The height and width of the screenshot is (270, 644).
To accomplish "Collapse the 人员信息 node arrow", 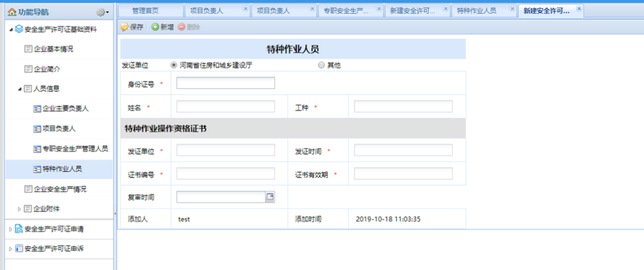I will tap(19, 89).
